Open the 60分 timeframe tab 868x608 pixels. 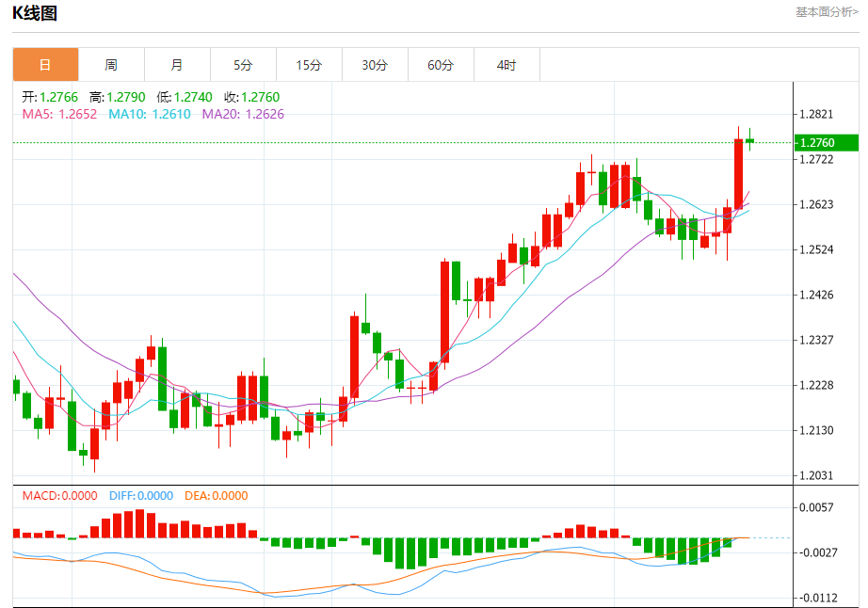(x=441, y=65)
